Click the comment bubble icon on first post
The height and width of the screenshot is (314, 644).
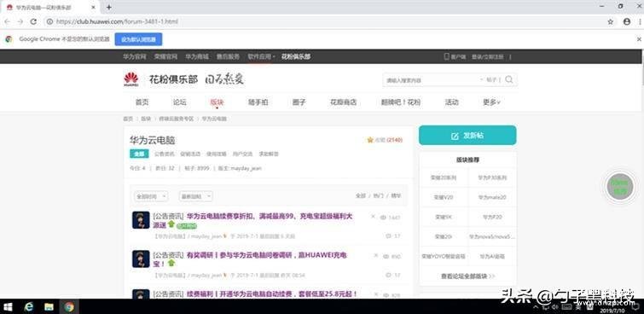[x=389, y=235]
